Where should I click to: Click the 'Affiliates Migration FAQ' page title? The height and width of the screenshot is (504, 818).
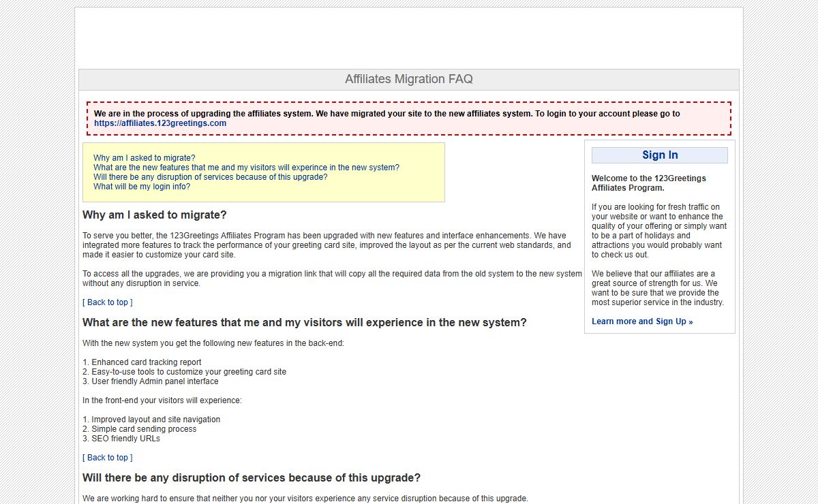coord(409,79)
